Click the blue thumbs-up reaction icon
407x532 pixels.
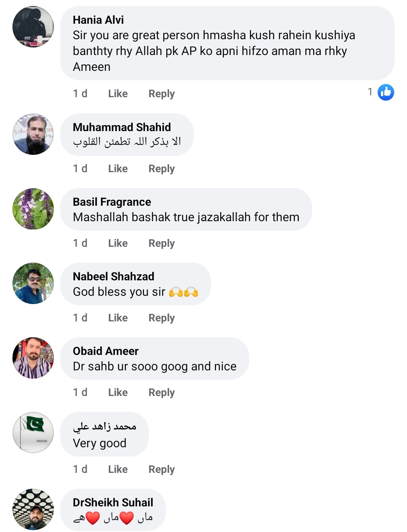point(386,92)
